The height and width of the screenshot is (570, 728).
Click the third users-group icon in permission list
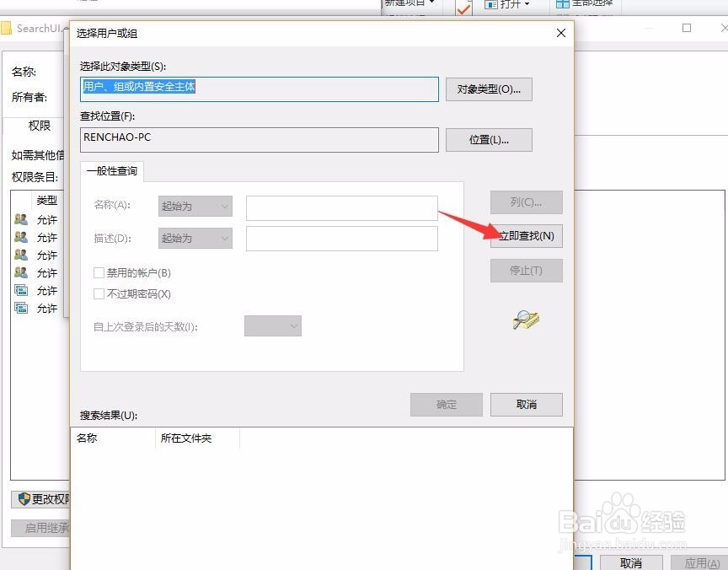point(21,255)
